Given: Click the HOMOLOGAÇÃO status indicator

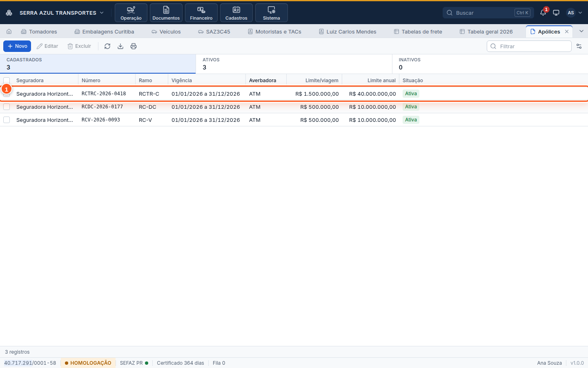Looking at the screenshot, I should (88, 363).
